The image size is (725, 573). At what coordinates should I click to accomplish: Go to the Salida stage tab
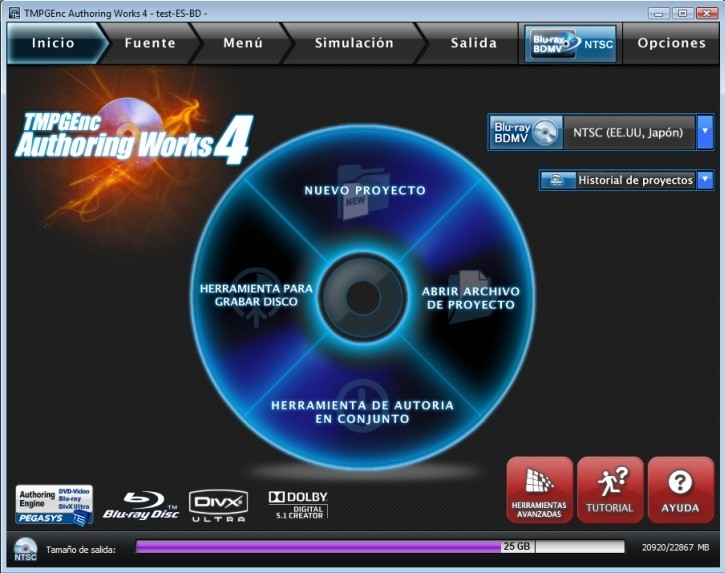(x=473, y=43)
